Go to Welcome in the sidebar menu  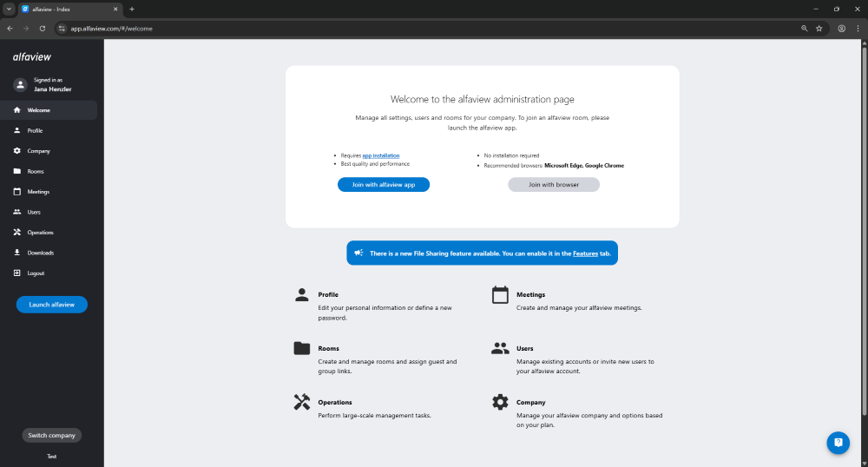pyautogui.click(x=39, y=110)
